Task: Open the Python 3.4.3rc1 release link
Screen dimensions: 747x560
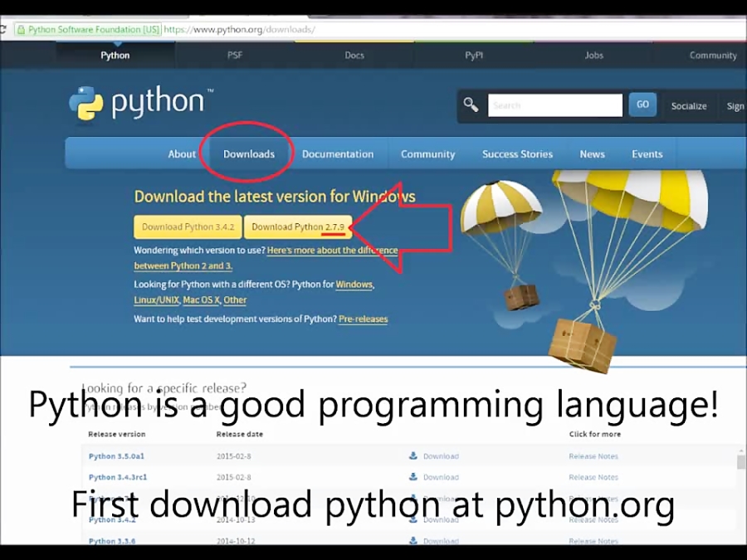Action: pyautogui.click(x=118, y=477)
